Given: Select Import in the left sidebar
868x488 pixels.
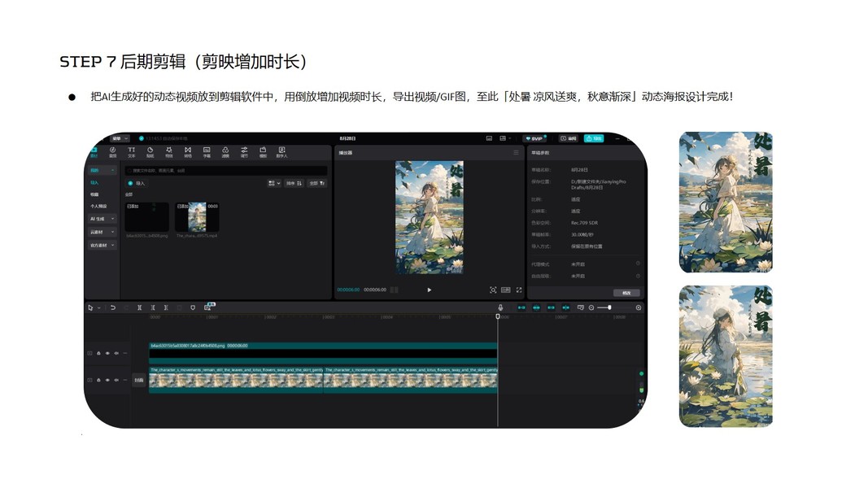Looking at the screenshot, I should tap(94, 182).
